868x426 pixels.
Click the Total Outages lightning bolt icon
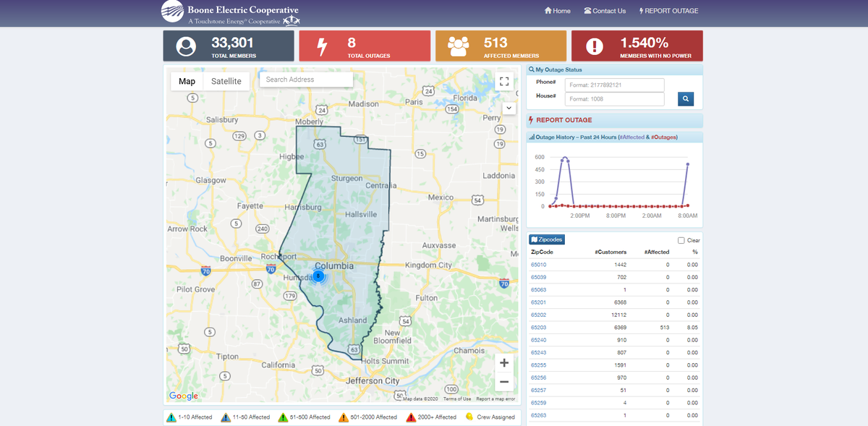point(323,46)
